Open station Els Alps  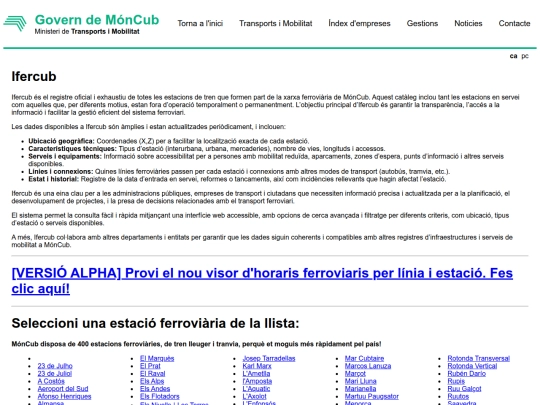click(152, 381)
